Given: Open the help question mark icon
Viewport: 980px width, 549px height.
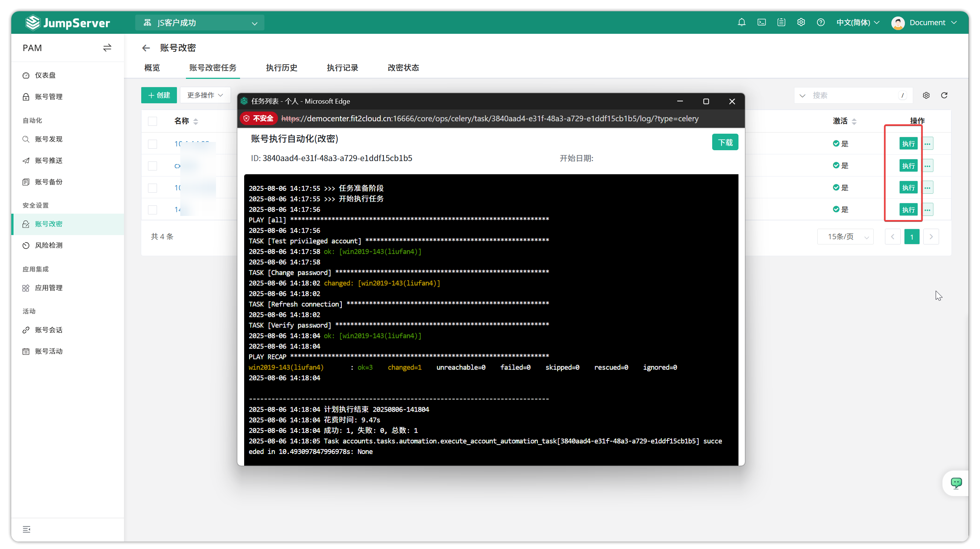Looking at the screenshot, I should coord(821,23).
